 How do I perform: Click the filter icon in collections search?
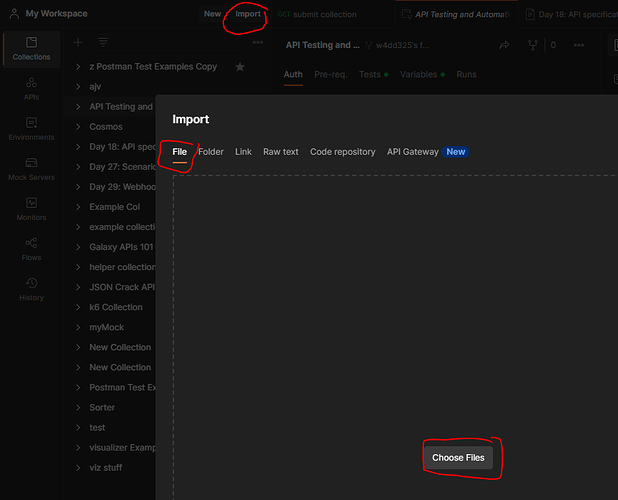click(x=103, y=42)
